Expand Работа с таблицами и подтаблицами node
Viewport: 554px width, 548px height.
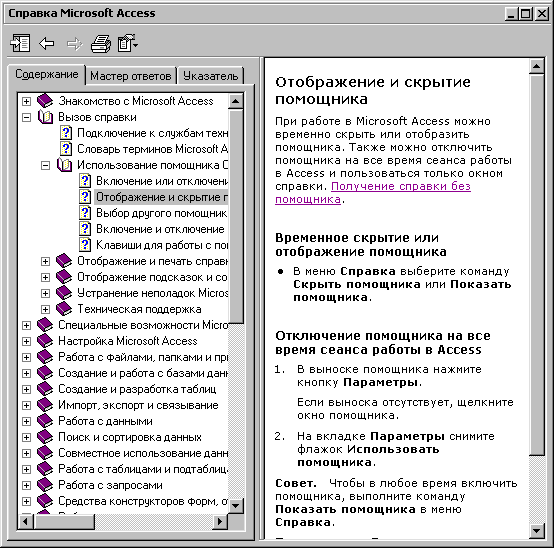click(26, 470)
